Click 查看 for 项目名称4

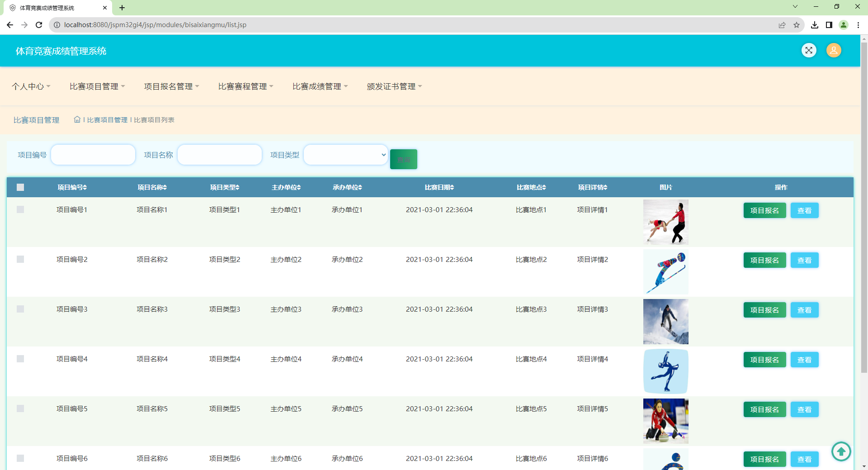point(804,360)
